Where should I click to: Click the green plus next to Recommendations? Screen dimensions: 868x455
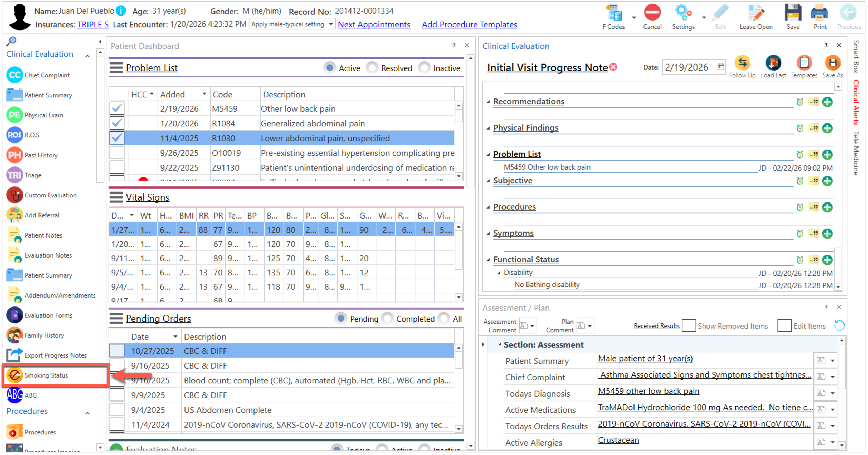827,102
